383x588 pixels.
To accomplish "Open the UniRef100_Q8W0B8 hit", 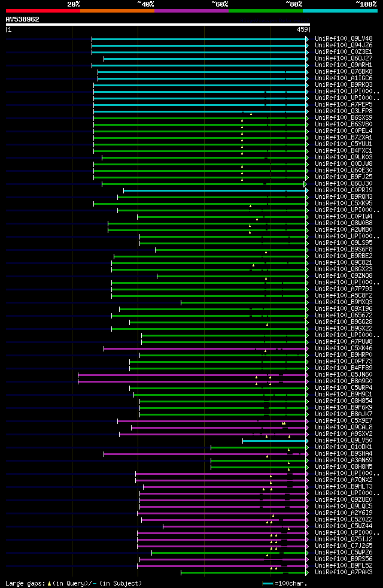I will 344,223.
